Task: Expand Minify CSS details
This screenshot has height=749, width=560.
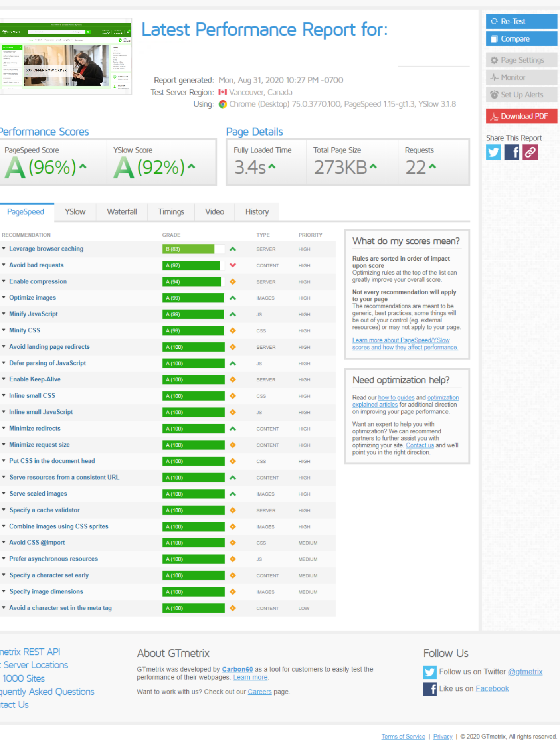Action: (x=25, y=331)
